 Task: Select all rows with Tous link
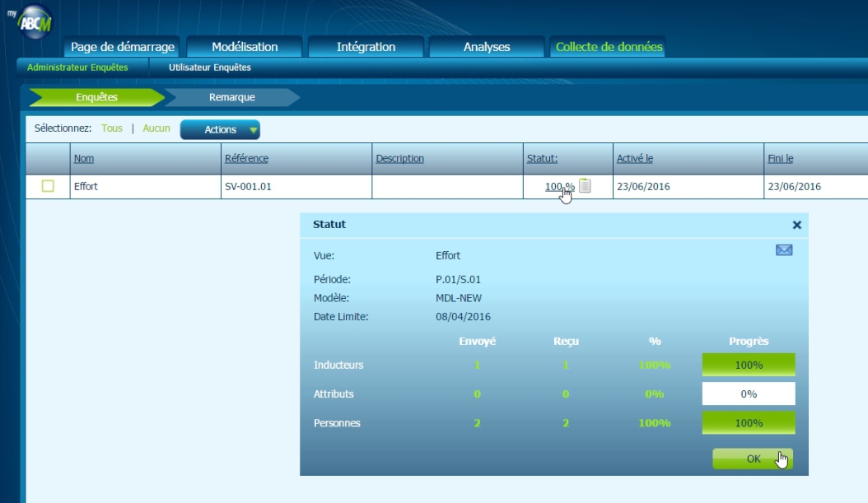(x=112, y=128)
